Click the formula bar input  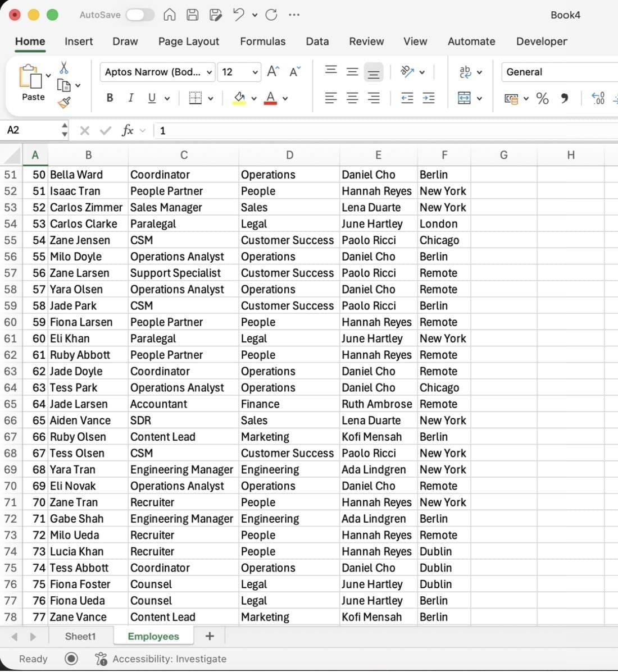386,131
